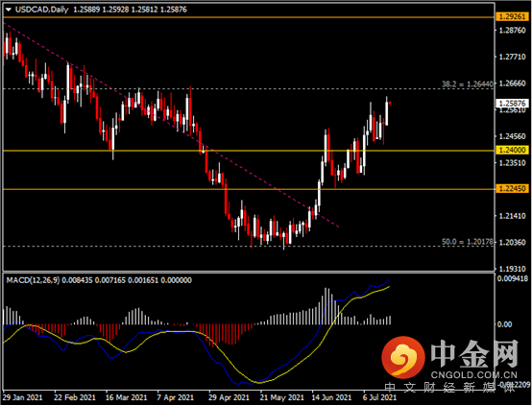Screen dimensions: 532x405
Task: Select the 38.2 = 1.26440 Fibonacci label
Action: pyautogui.click(x=468, y=84)
